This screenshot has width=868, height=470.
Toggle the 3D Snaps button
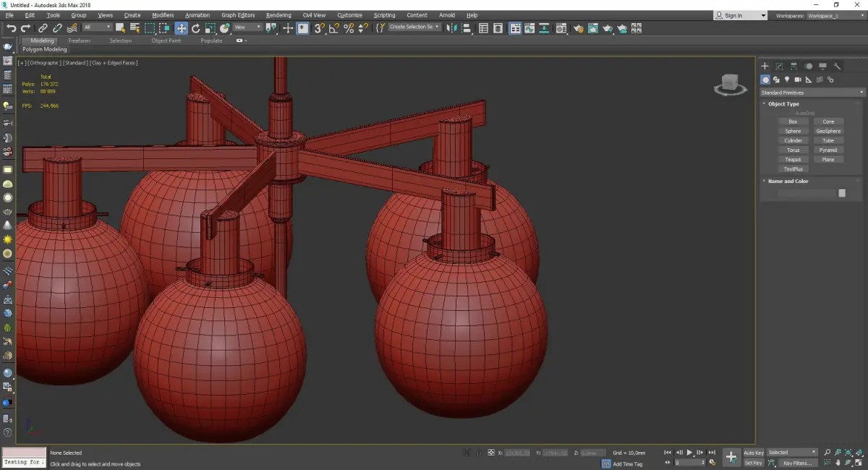pos(319,28)
